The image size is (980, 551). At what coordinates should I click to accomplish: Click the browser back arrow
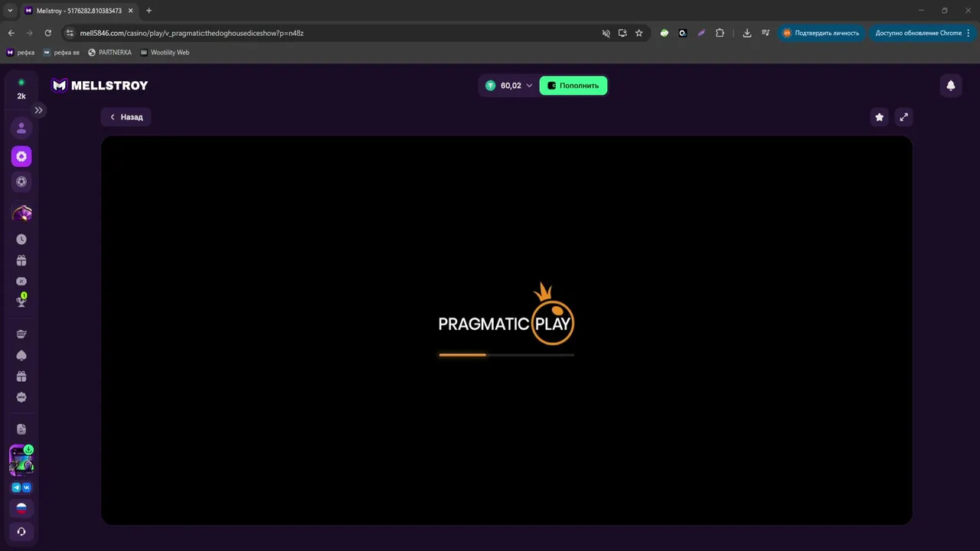click(11, 33)
